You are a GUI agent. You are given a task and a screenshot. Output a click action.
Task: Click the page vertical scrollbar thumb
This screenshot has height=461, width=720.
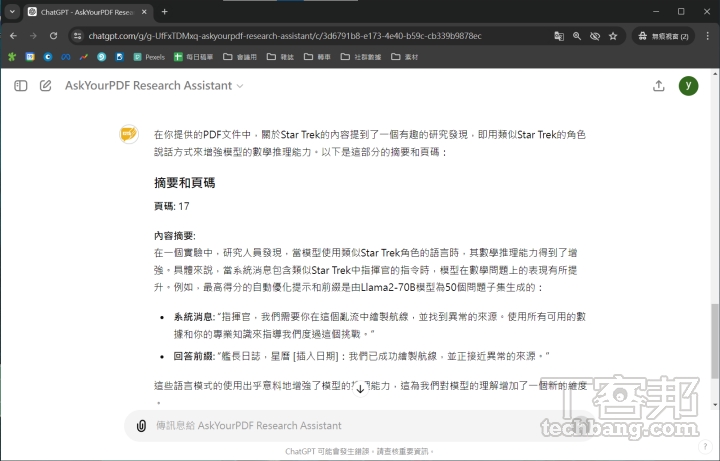coord(715,341)
